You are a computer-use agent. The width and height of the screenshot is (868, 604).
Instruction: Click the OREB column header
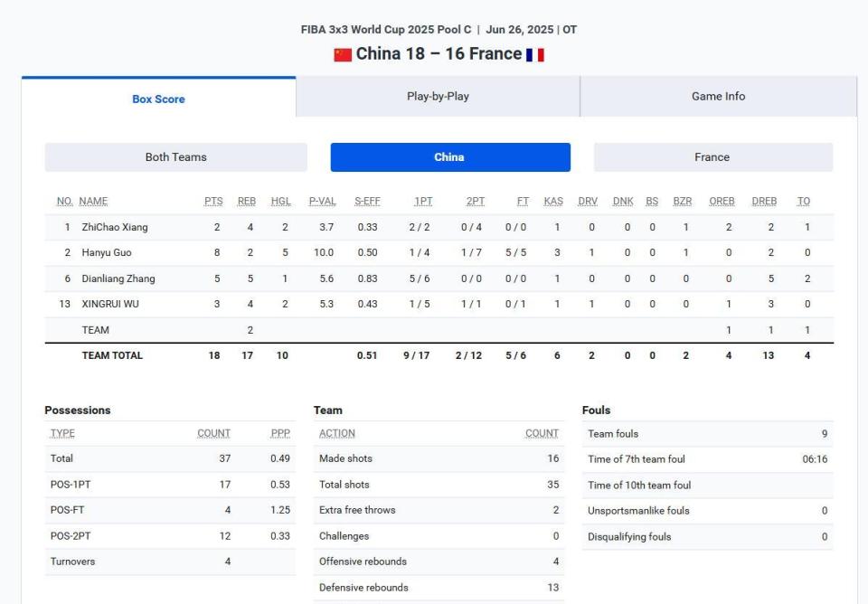(x=722, y=201)
